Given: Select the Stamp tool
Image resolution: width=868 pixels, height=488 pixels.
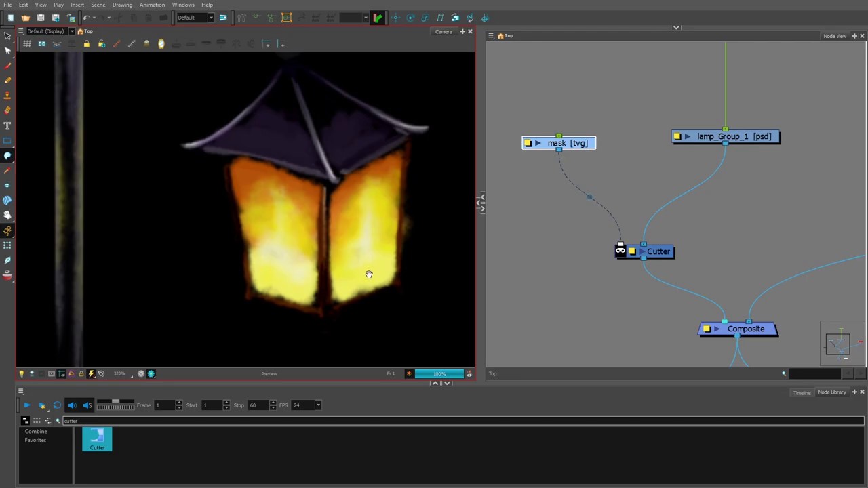Looking at the screenshot, I should (7, 96).
